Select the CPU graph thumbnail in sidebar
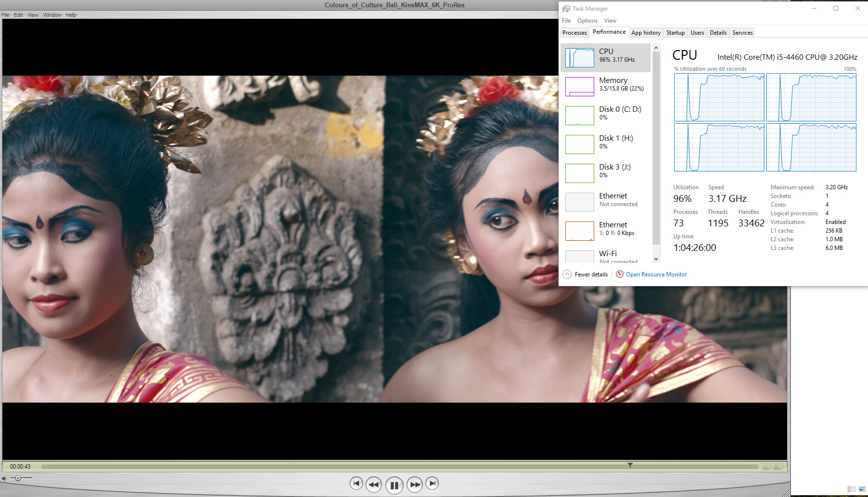Viewport: 868px width, 497px height. [579, 58]
